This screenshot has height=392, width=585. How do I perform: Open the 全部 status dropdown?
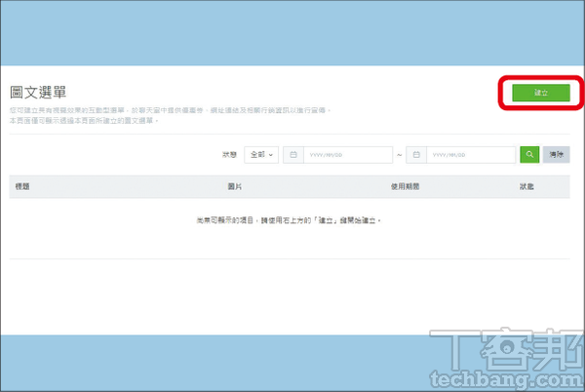tap(261, 154)
